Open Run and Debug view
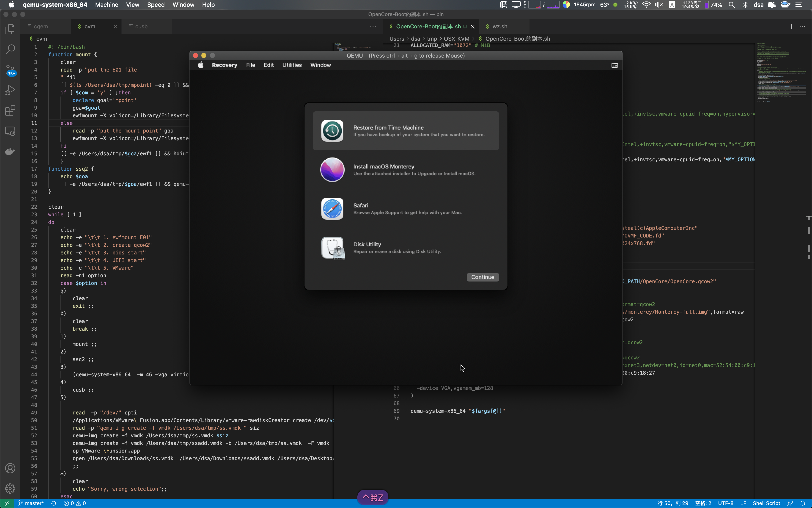The width and height of the screenshot is (812, 508). coord(10,90)
